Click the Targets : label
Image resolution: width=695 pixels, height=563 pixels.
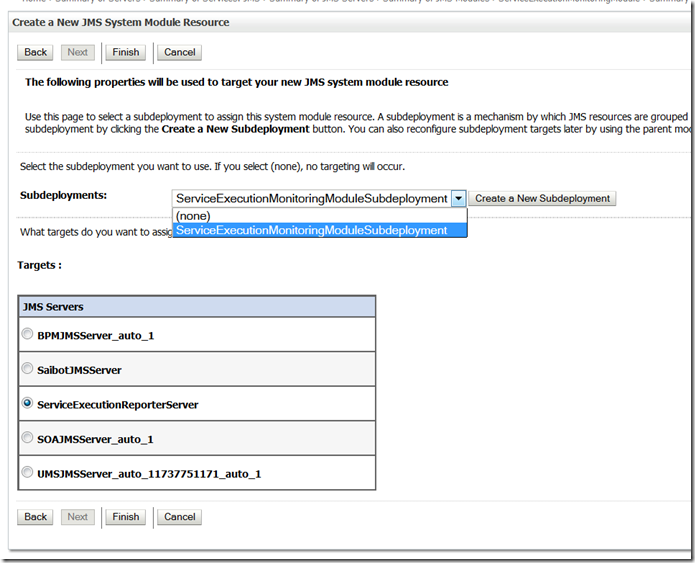(39, 265)
